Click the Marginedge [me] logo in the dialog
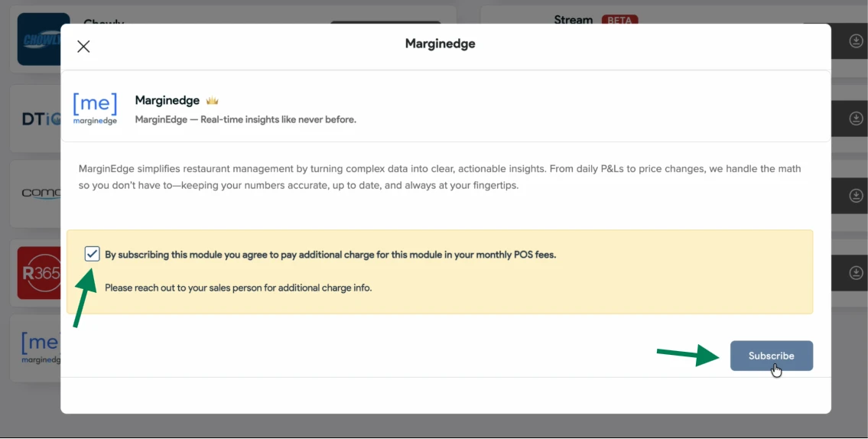 pyautogui.click(x=96, y=109)
